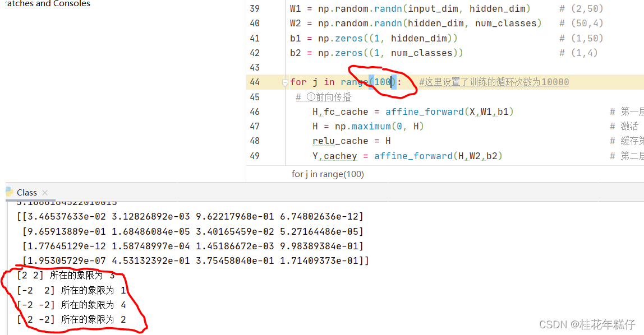Viewport: 644px width, 335px height.
Task: Toggle code fold marker on line 44
Action: click(285, 83)
